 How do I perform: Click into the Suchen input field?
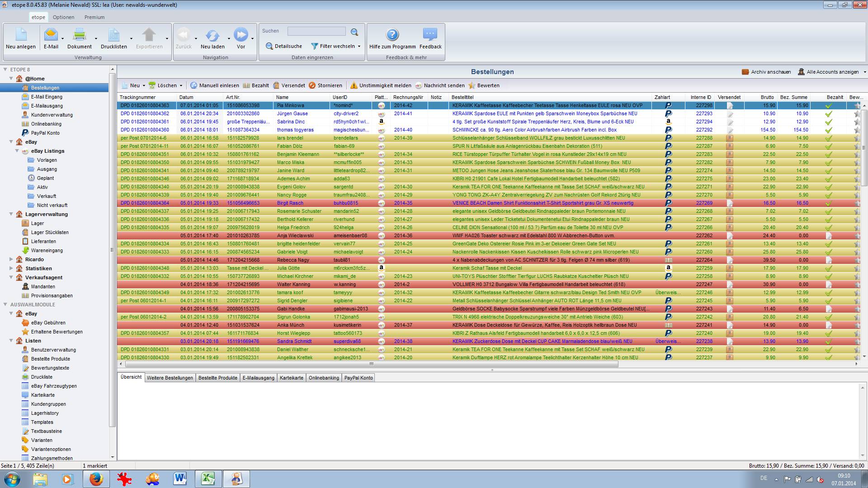[x=316, y=31]
